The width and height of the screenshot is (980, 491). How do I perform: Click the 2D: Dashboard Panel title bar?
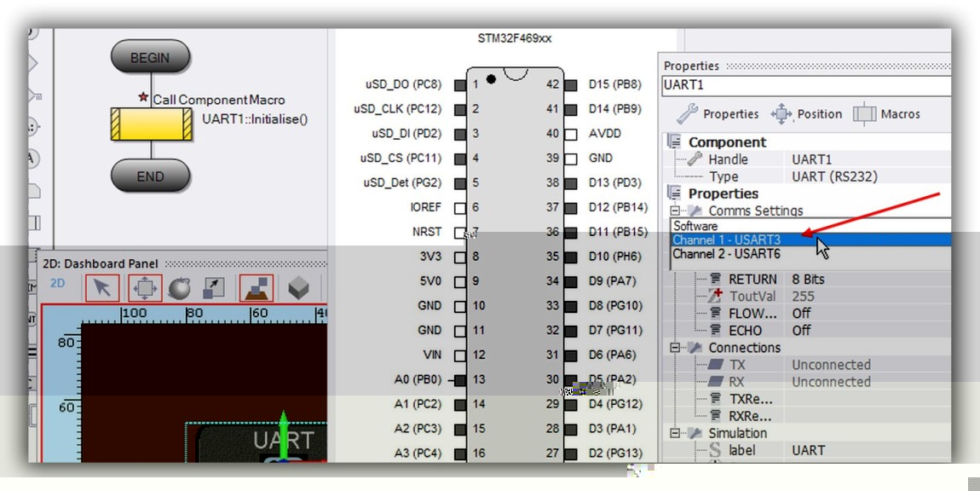(x=184, y=263)
